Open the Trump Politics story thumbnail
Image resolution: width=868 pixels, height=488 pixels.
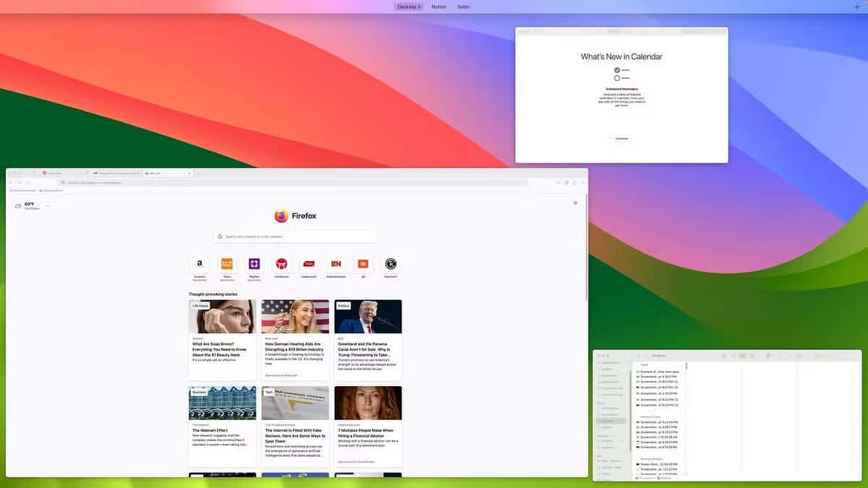[x=367, y=316]
